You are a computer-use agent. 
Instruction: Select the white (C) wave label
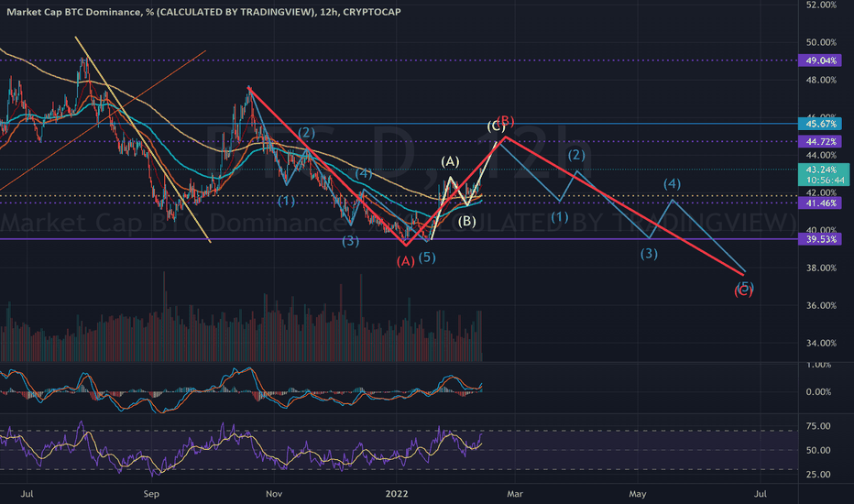point(495,127)
